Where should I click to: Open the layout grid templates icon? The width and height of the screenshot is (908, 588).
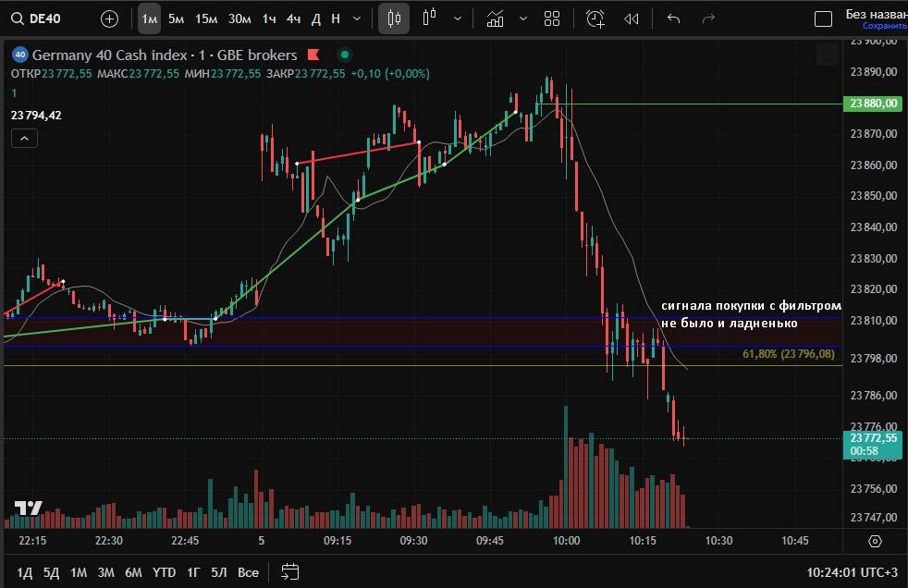coord(552,18)
